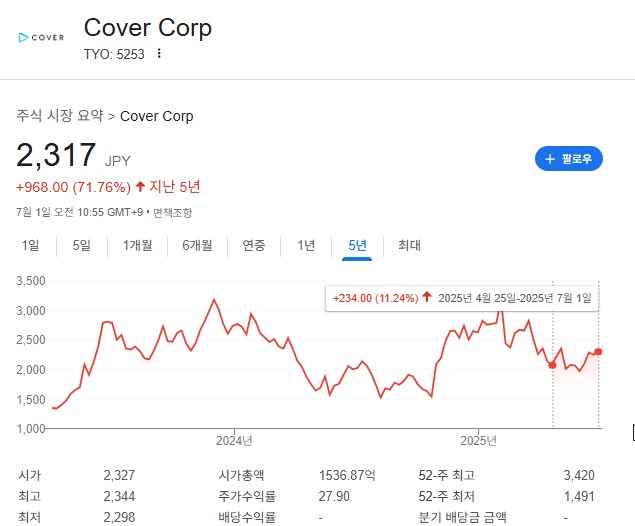Click the 분기 배당금 금액 label
The height and width of the screenshot is (526, 635).
click(x=462, y=517)
